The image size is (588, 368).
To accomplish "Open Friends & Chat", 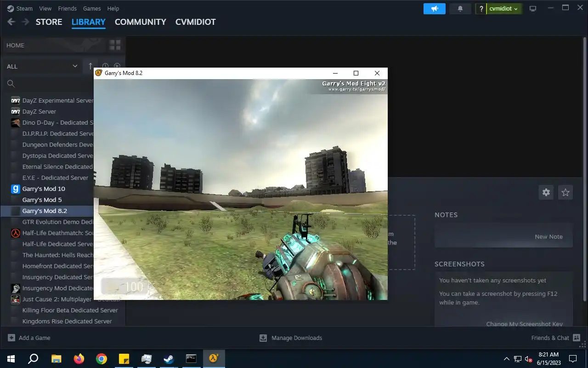I will pyautogui.click(x=556, y=338).
